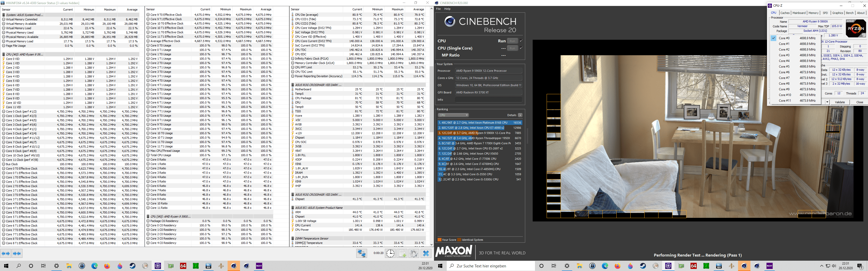Screen dimensions: 868x271
Task: Switch to CPU-Z Memory tab
Action: click(813, 13)
